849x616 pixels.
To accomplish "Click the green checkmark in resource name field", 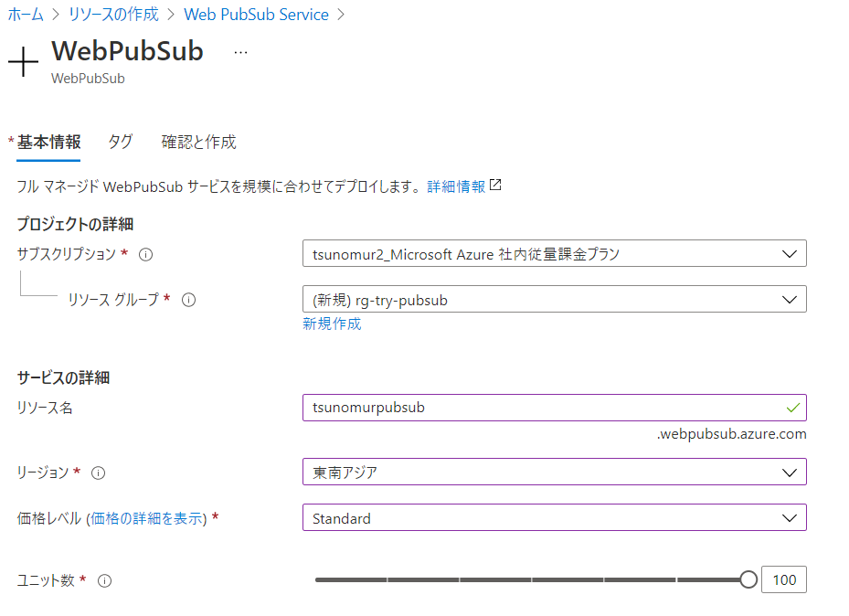I will [x=794, y=408].
